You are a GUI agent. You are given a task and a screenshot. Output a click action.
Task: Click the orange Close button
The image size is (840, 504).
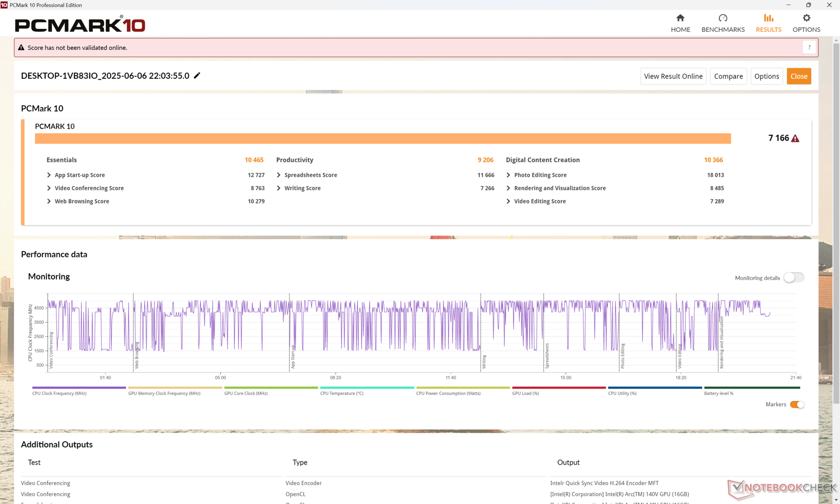tap(798, 76)
